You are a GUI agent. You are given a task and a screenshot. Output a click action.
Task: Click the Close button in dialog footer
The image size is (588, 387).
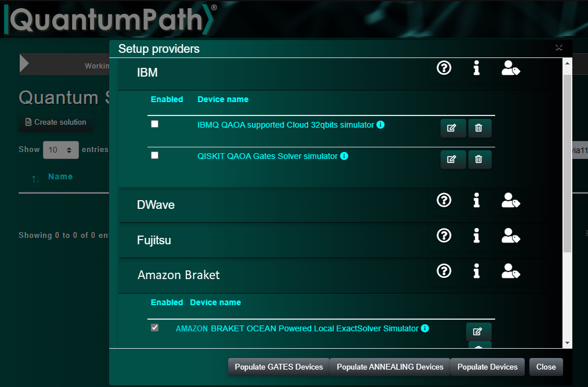click(x=546, y=367)
